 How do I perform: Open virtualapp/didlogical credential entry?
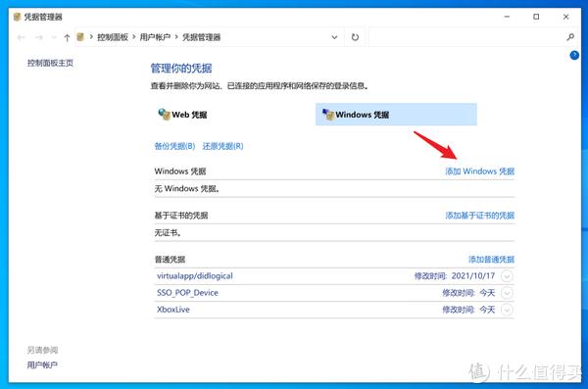coord(195,275)
